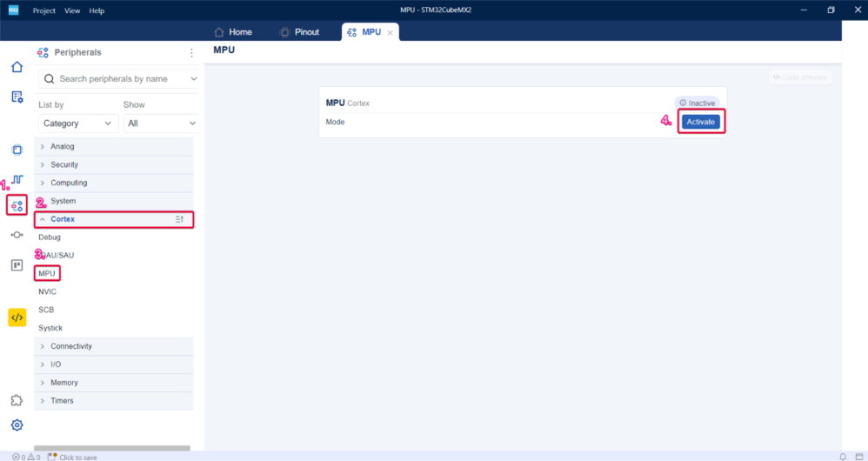Click the MX2 application logo
The width and height of the screenshot is (868, 461).
[x=13, y=10]
